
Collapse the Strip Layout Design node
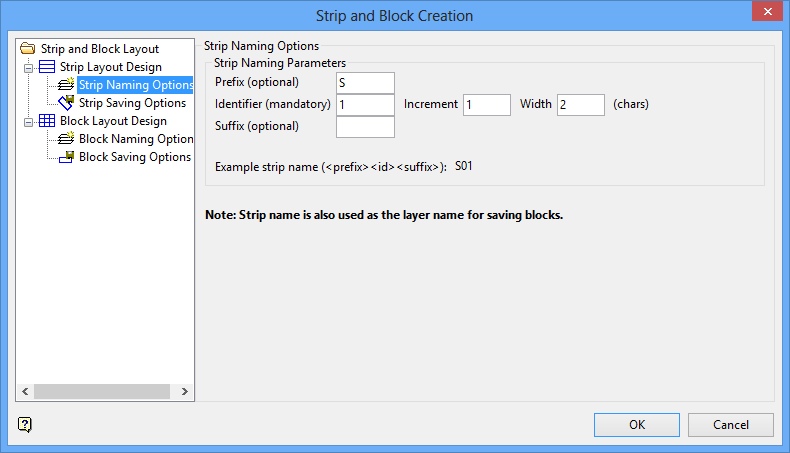30,67
